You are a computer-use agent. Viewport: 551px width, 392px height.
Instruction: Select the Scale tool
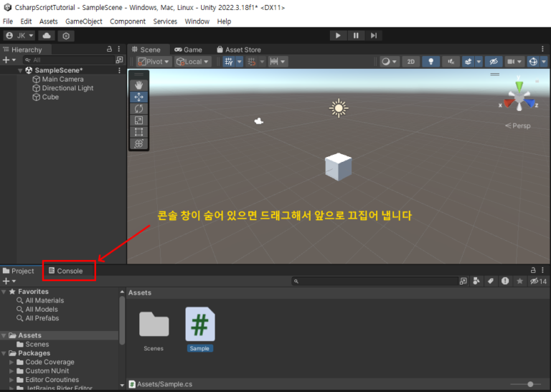[x=139, y=120]
